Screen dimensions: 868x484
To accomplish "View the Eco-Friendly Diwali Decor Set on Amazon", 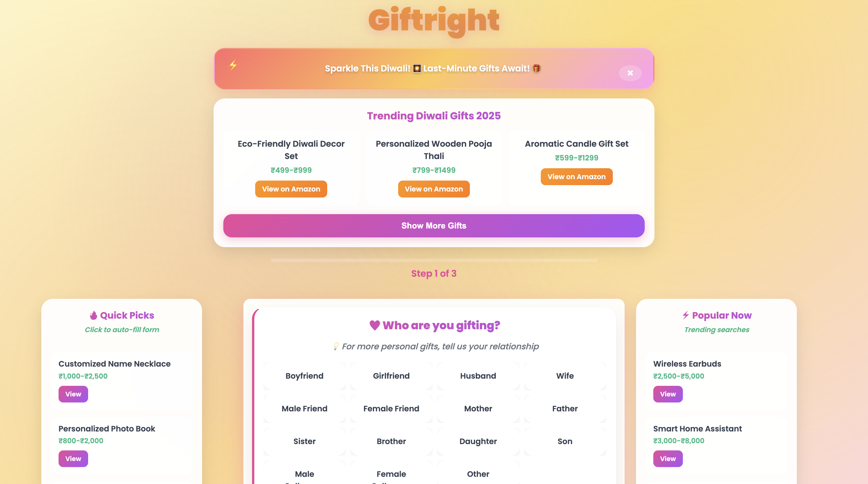I will (x=291, y=189).
